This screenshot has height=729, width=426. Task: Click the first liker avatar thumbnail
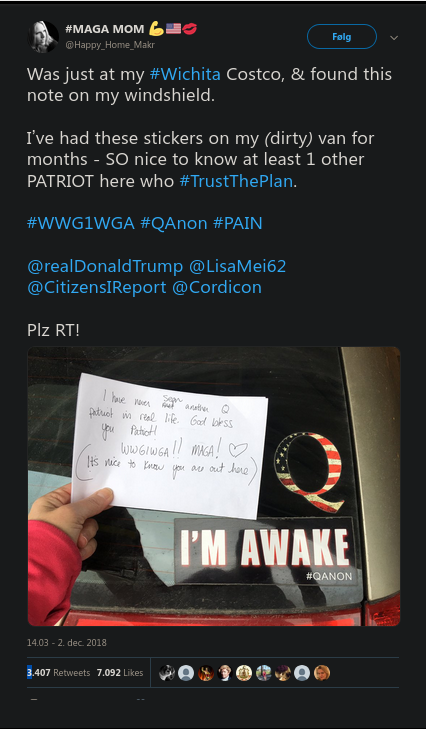click(x=166, y=673)
